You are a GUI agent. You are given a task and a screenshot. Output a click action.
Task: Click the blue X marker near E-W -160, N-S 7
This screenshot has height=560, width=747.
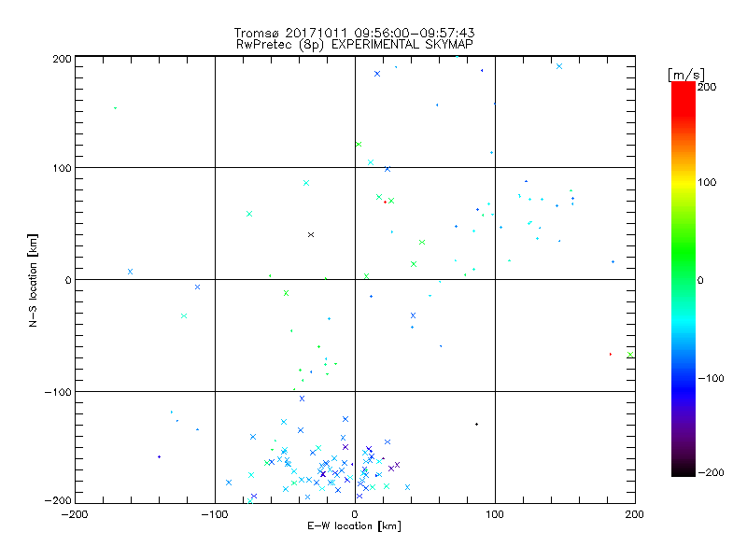pos(130,272)
